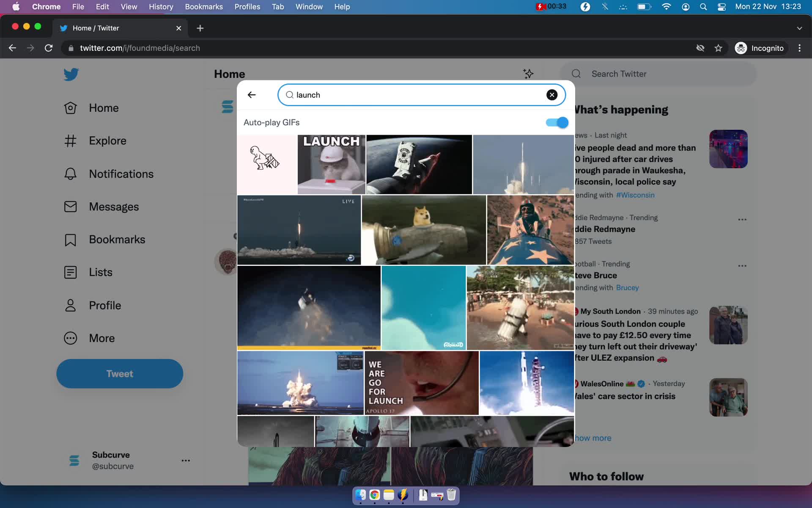The width and height of the screenshot is (812, 508).
Task: Open Trash from the Dock
Action: [451, 495]
